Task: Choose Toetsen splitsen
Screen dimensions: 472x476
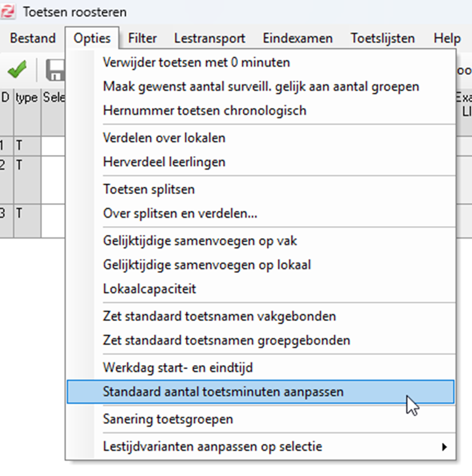Action: coord(149,189)
